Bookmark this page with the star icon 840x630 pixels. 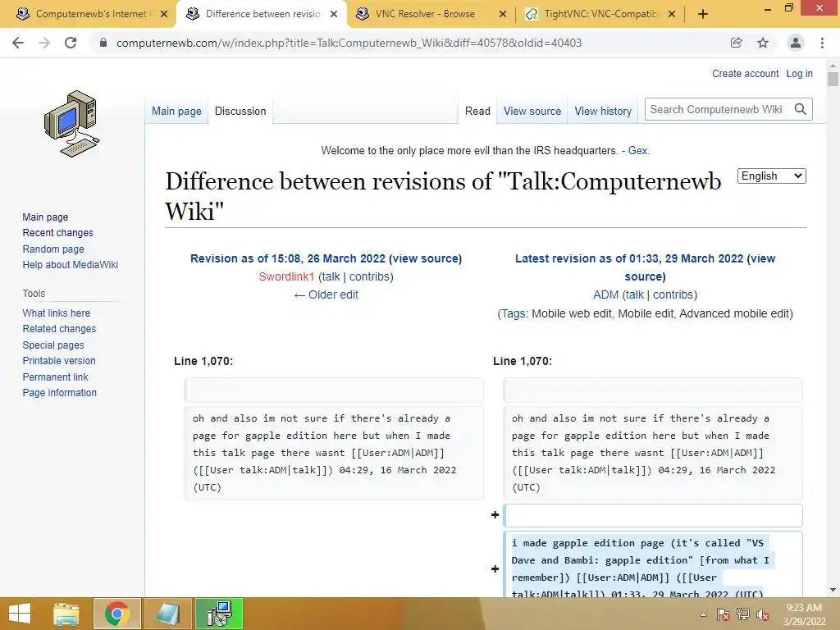(x=763, y=43)
